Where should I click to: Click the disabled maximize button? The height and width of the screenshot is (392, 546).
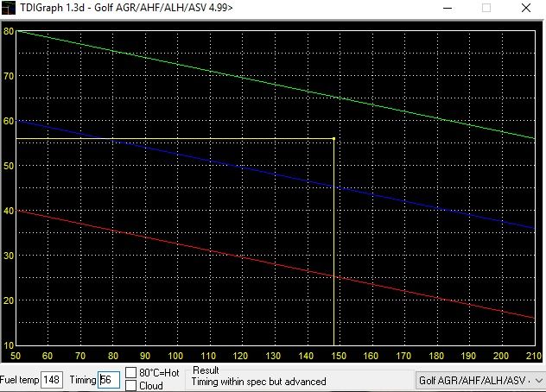(x=486, y=8)
